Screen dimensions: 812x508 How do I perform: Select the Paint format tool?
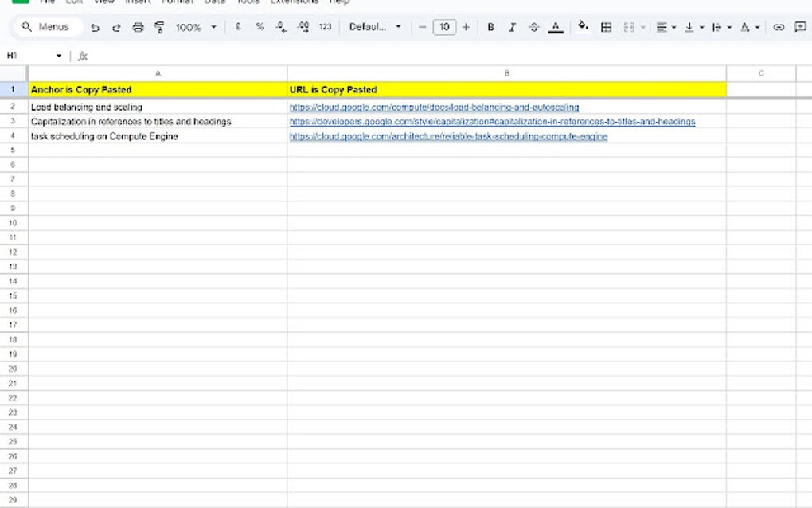158,26
